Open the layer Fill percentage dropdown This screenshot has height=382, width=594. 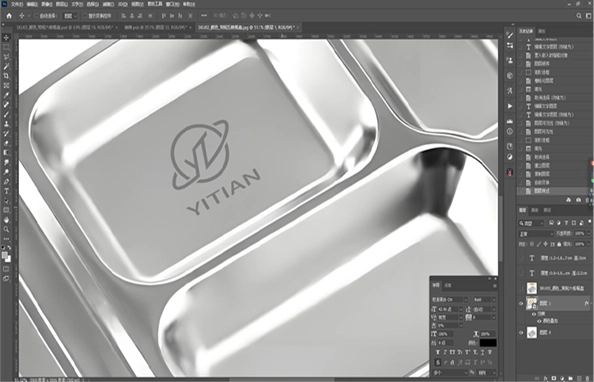pos(588,244)
